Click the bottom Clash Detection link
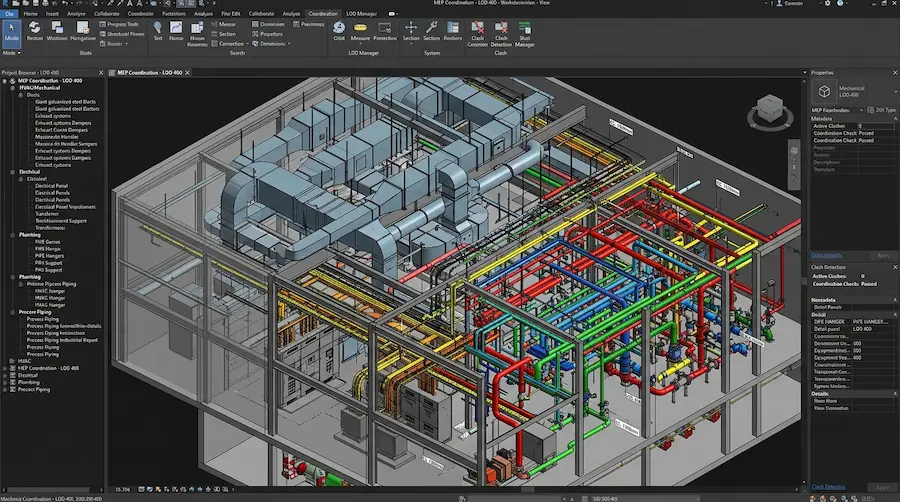This screenshot has width=900, height=502. pos(828,487)
